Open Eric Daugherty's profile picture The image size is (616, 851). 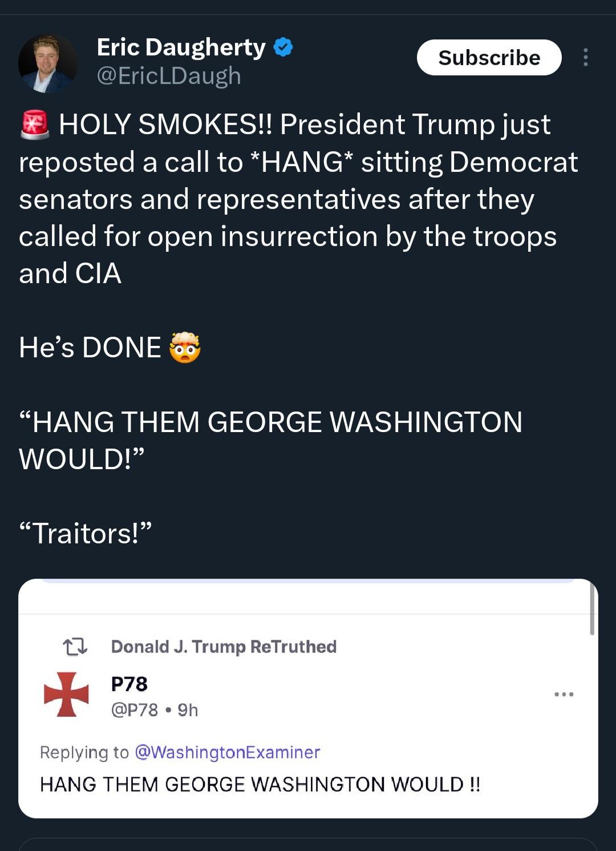pos(48,63)
